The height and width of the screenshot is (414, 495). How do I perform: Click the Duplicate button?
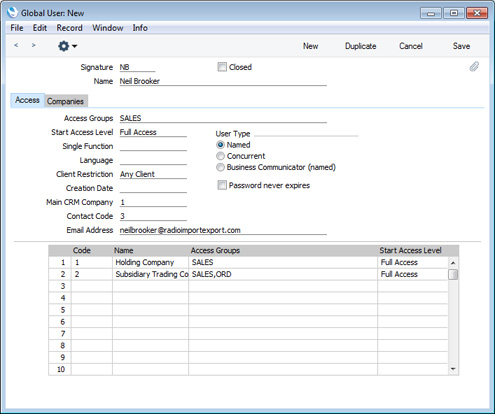click(x=361, y=46)
